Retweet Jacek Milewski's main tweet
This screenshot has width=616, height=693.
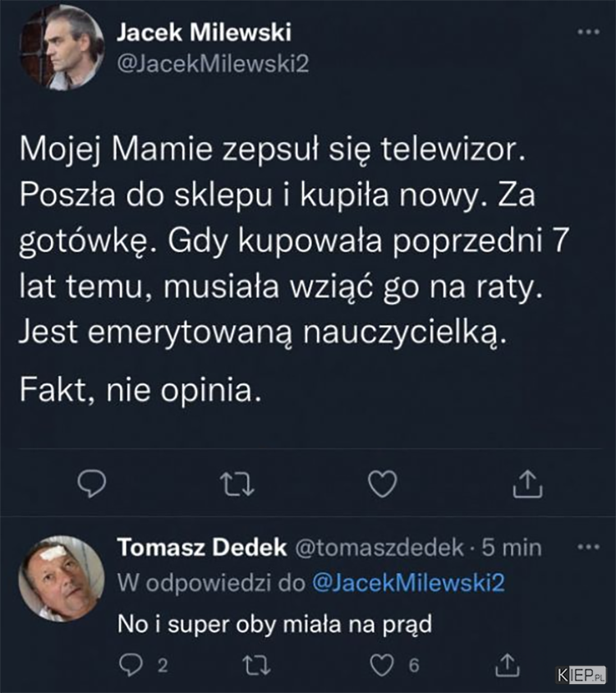click(241, 486)
